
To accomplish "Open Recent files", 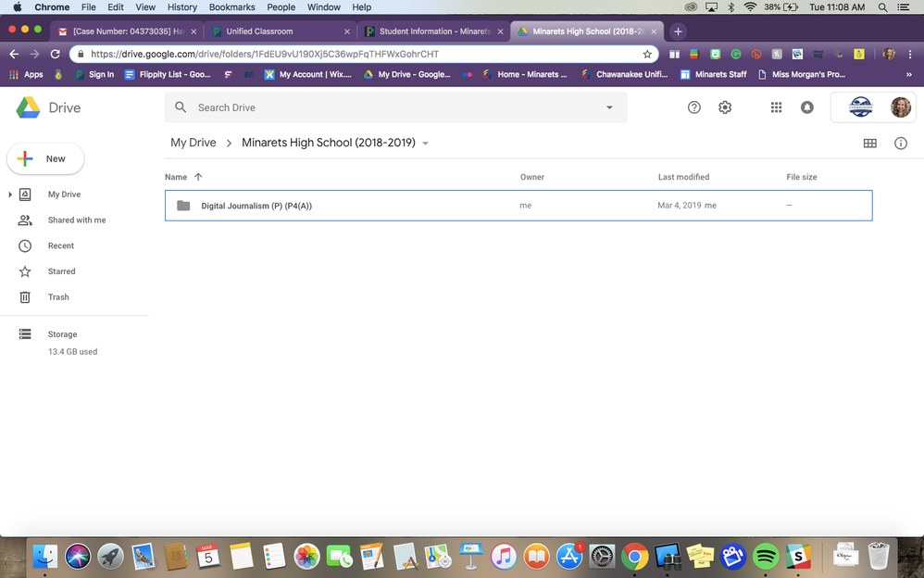I will [61, 245].
